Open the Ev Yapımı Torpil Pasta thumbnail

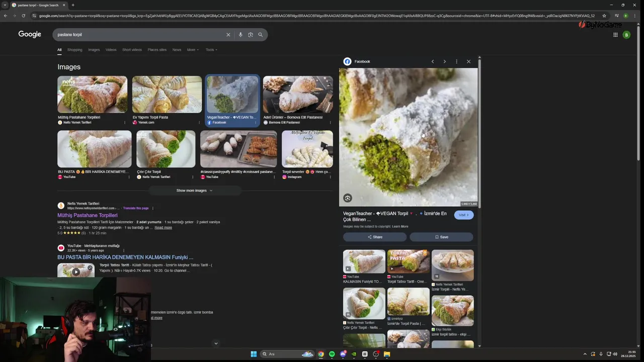(167, 95)
